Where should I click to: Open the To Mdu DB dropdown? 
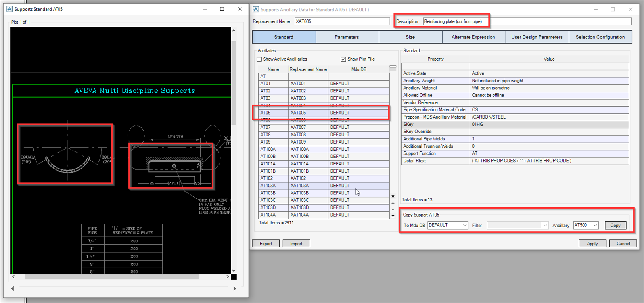pos(465,225)
